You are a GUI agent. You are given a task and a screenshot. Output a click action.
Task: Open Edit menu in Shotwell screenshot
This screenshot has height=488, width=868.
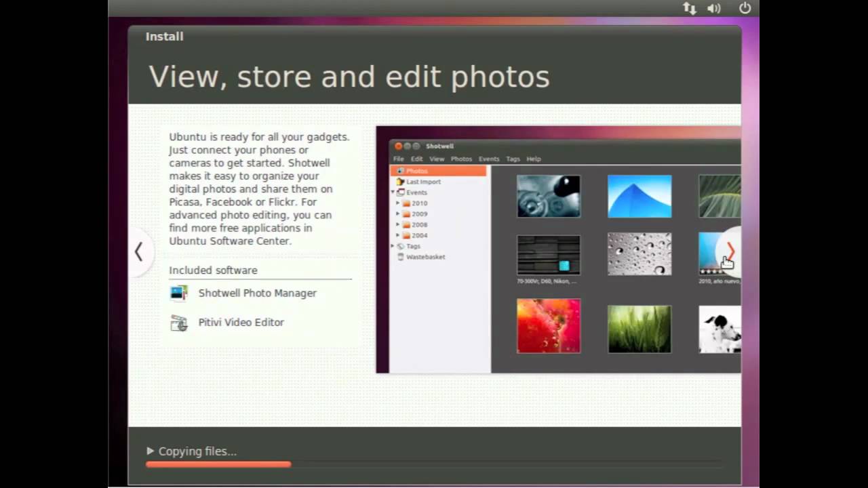(x=416, y=159)
